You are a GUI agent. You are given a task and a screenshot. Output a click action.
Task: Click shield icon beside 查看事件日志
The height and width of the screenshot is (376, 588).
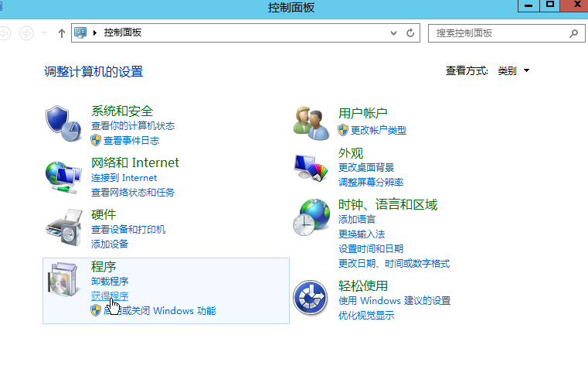96,141
